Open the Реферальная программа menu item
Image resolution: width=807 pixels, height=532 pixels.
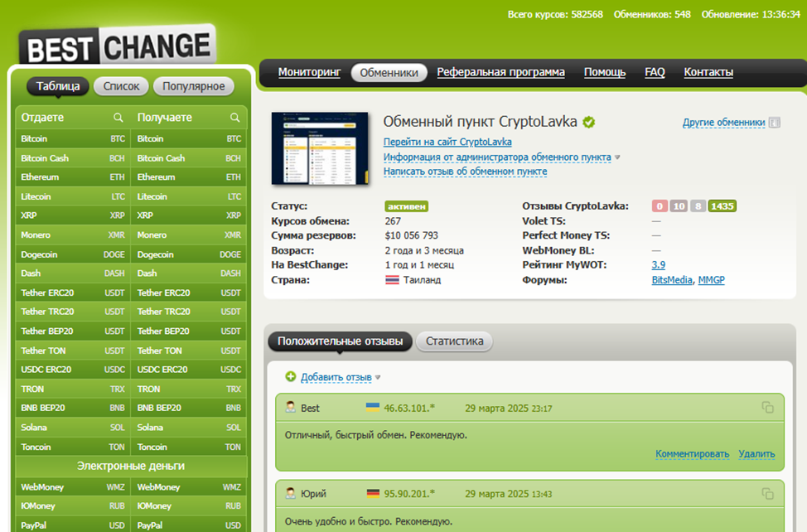click(x=500, y=72)
